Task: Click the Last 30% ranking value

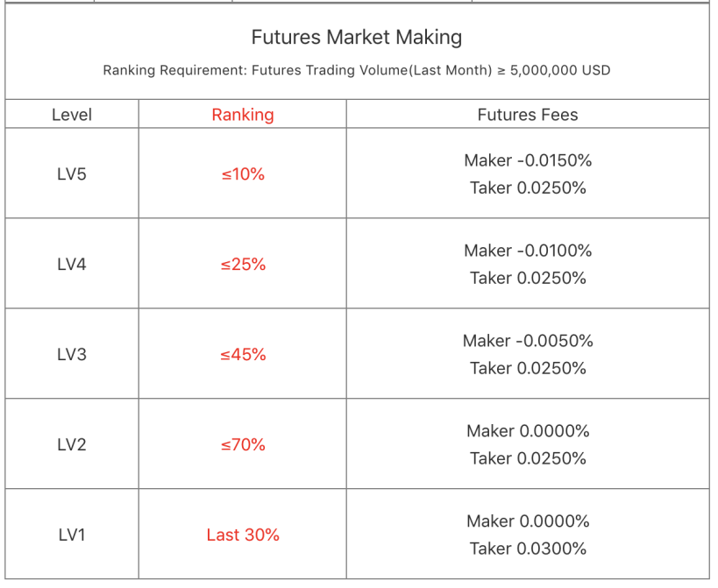Action: point(243,535)
